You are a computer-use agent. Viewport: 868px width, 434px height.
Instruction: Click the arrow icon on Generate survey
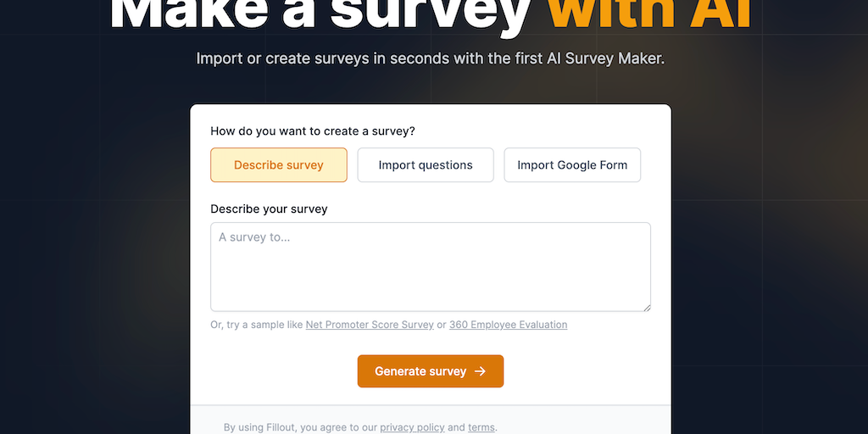(x=481, y=371)
